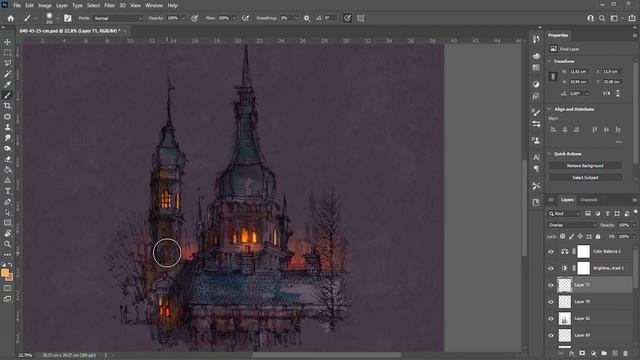The height and width of the screenshot is (360, 640).
Task: Select the Move tool
Action: point(7,42)
